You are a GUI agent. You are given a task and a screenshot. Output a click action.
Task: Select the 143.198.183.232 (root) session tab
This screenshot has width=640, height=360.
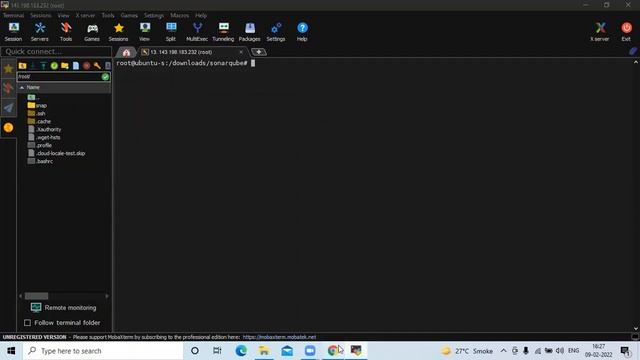pyautogui.click(x=181, y=52)
